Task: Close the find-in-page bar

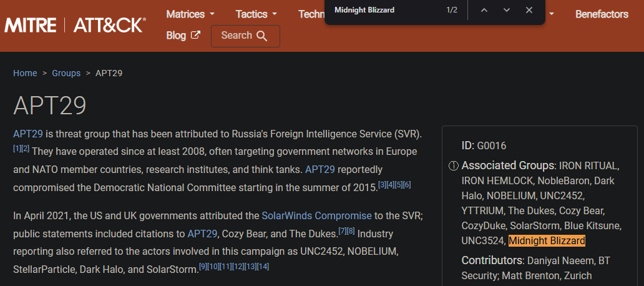Action: tap(529, 10)
